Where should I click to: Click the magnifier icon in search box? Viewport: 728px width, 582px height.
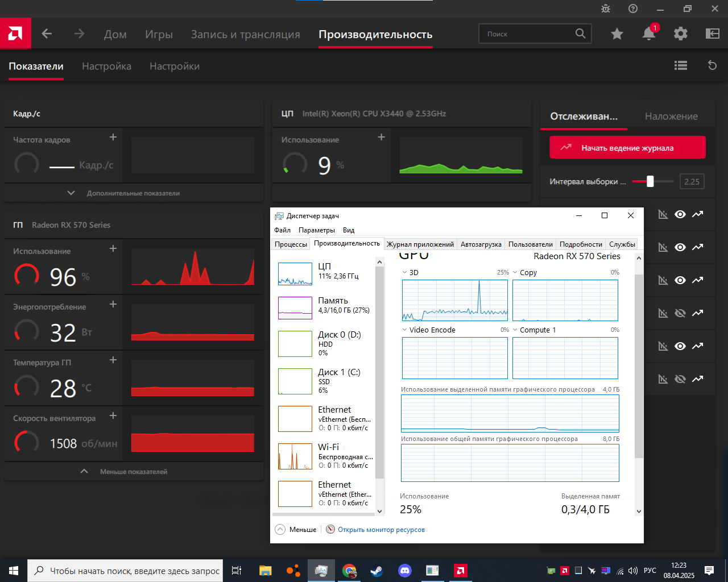tap(580, 34)
